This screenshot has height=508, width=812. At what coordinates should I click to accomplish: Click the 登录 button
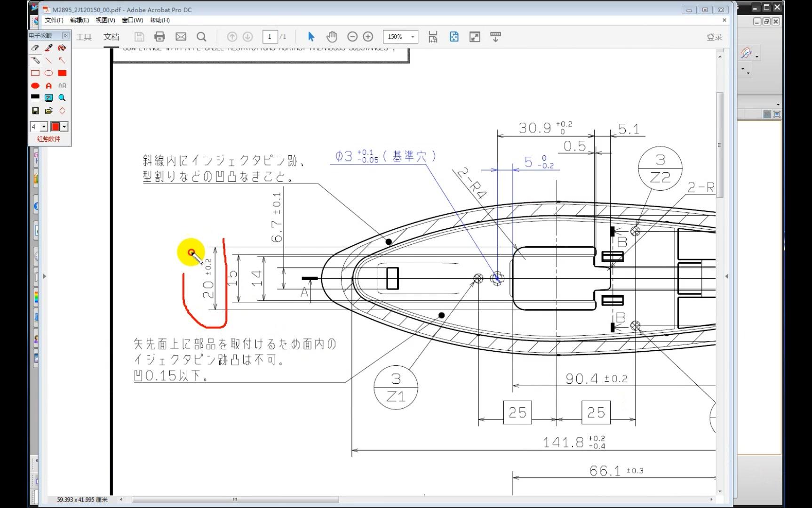click(x=715, y=37)
